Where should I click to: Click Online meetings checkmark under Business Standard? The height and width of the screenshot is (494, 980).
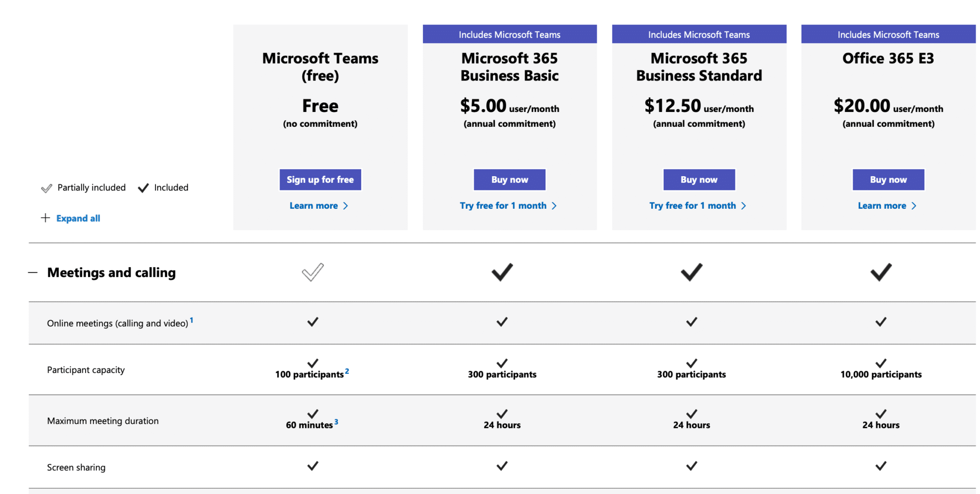[x=691, y=322]
